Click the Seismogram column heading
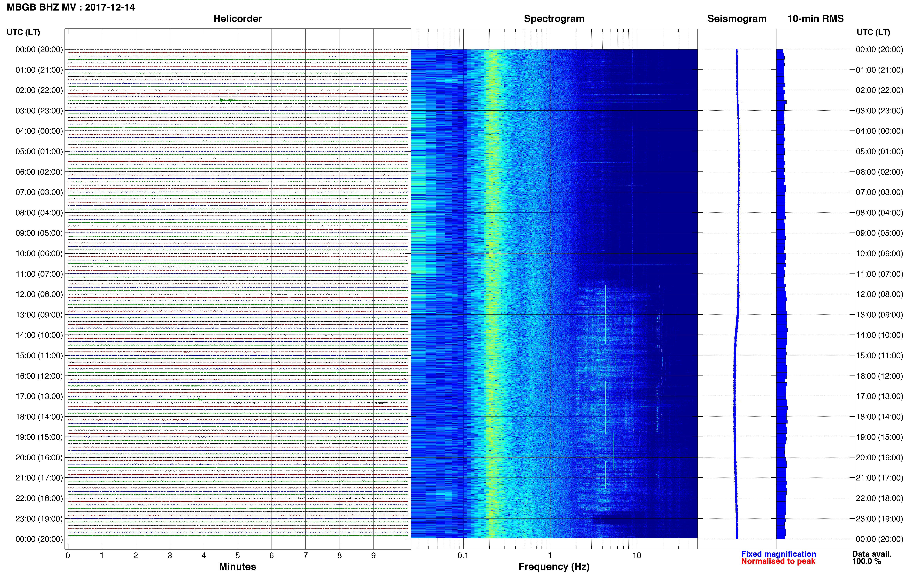The height and width of the screenshot is (578, 924). tap(737, 19)
